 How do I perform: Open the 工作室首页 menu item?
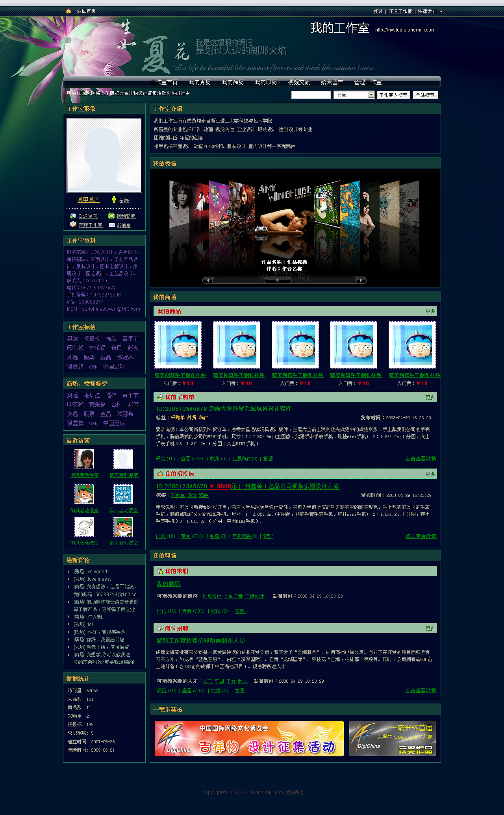coord(164,82)
